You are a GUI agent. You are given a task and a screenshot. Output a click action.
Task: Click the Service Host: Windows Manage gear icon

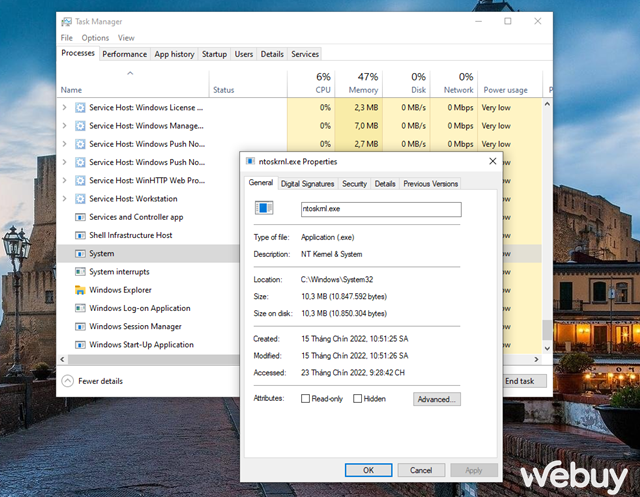click(80, 126)
